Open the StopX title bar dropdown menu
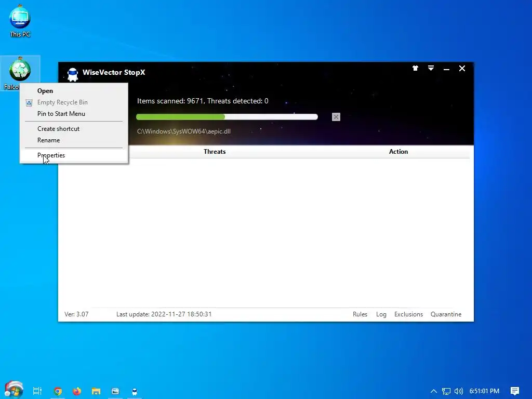 coord(431,68)
